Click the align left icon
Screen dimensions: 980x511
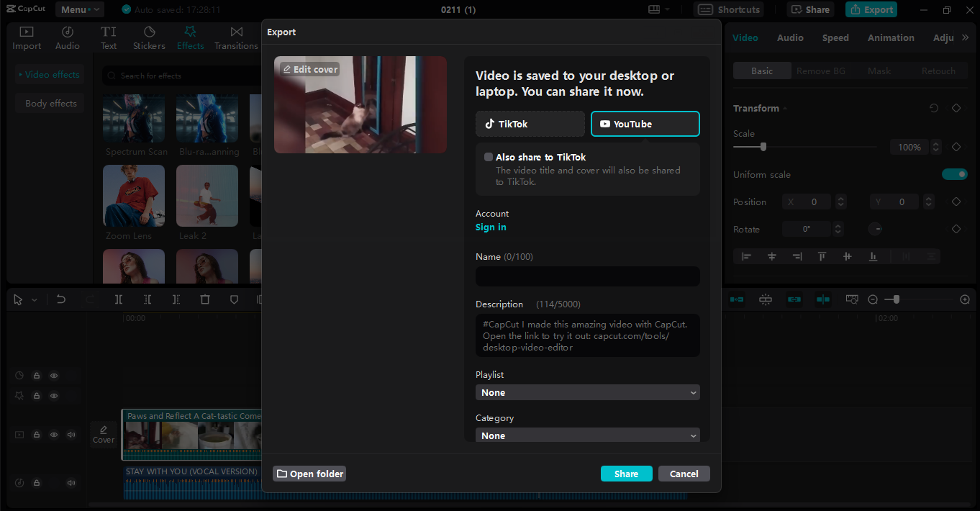(747, 256)
